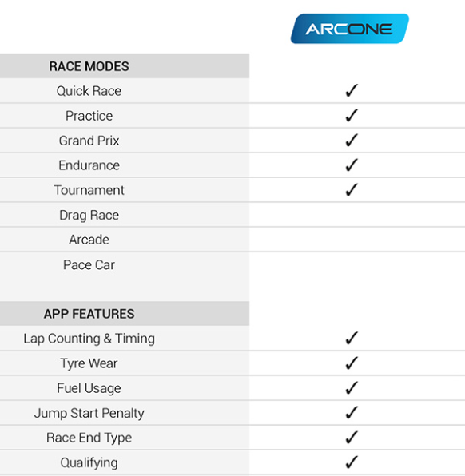Click the Race End Type checkmark
This screenshot has width=465, height=476.
click(352, 438)
